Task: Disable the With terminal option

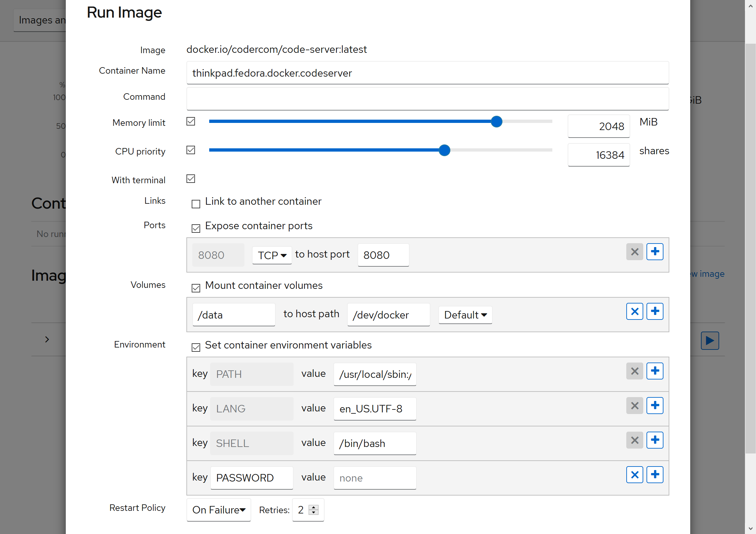Action: (x=190, y=179)
